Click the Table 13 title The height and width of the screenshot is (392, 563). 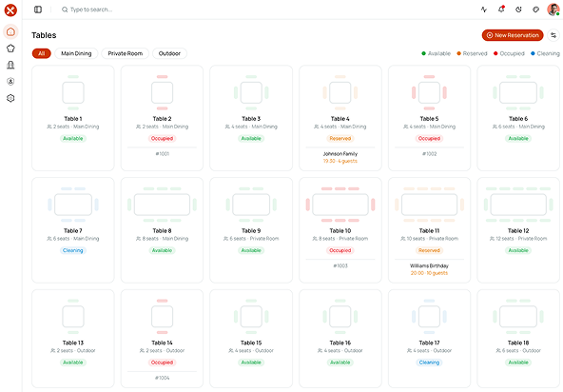73,343
